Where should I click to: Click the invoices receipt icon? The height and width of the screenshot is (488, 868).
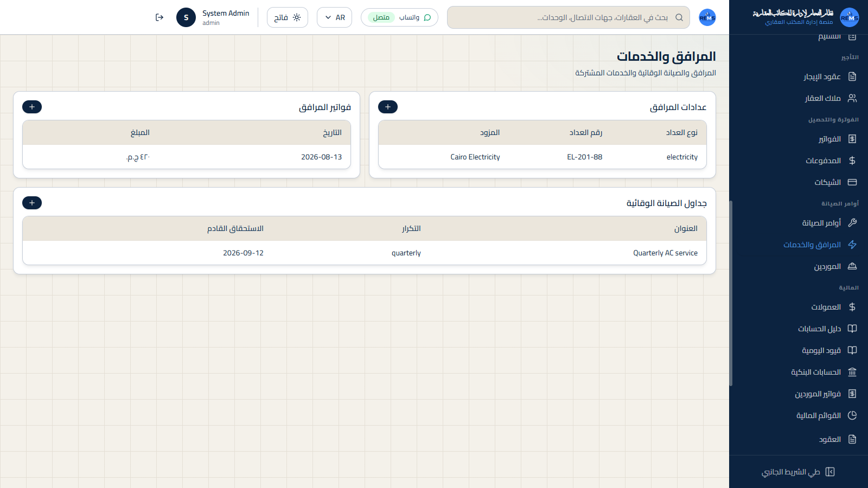click(x=852, y=139)
